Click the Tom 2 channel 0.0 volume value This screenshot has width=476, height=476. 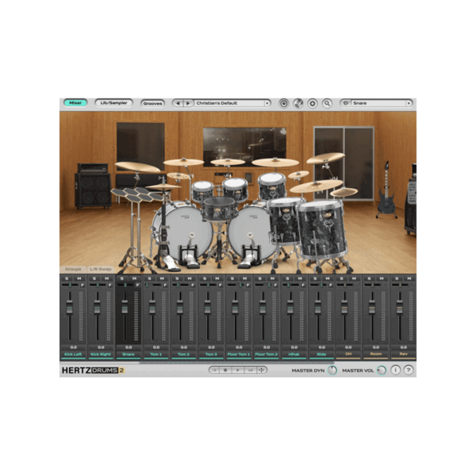tap(184, 347)
